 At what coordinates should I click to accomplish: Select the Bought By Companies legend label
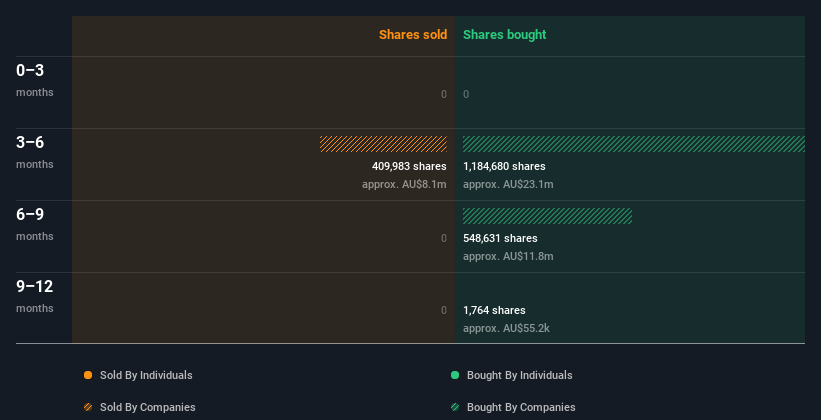521,407
